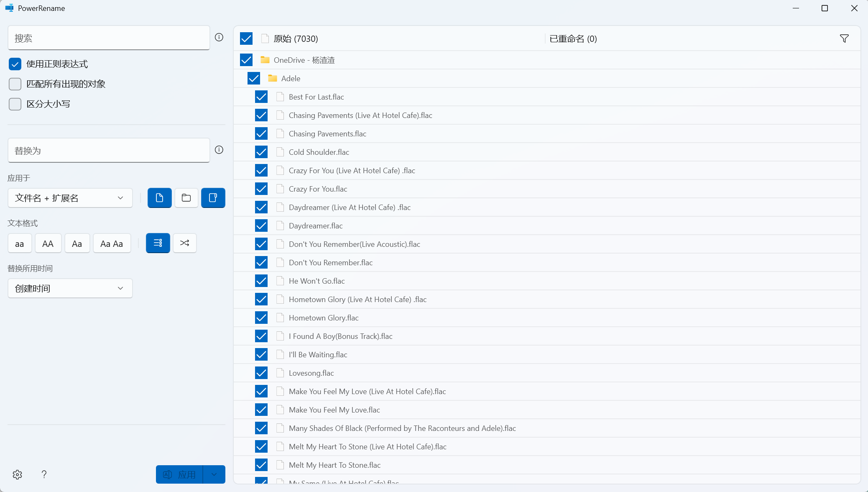Viewport: 868px width, 492px height.
Task: Open the filter icon in the header
Action: [844, 38]
